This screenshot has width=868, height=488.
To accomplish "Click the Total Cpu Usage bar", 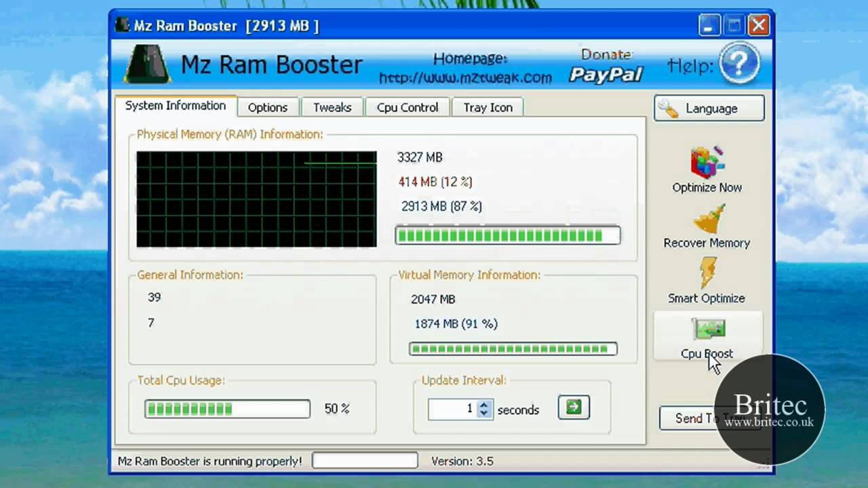I will coord(227,409).
